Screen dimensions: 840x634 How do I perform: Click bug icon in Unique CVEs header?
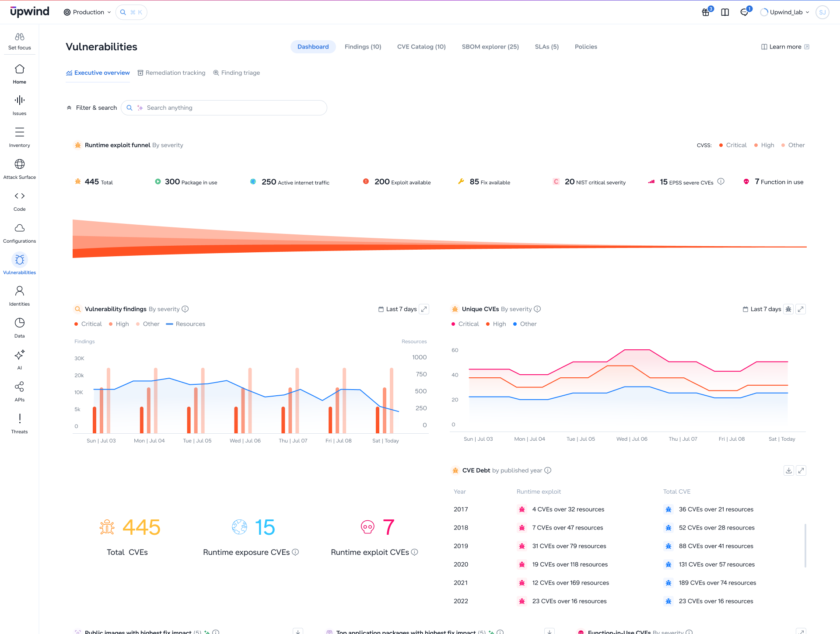coord(788,309)
